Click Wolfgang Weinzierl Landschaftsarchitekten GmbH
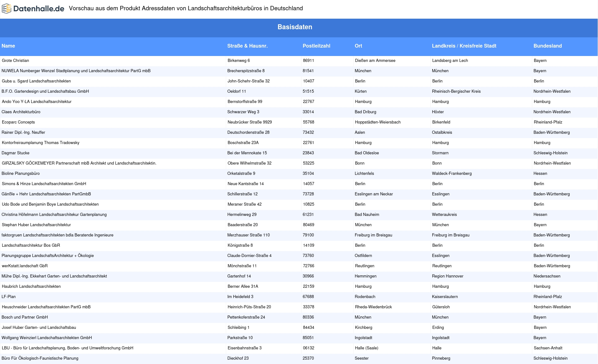Viewport: 598px width, 364px height. click(47, 338)
